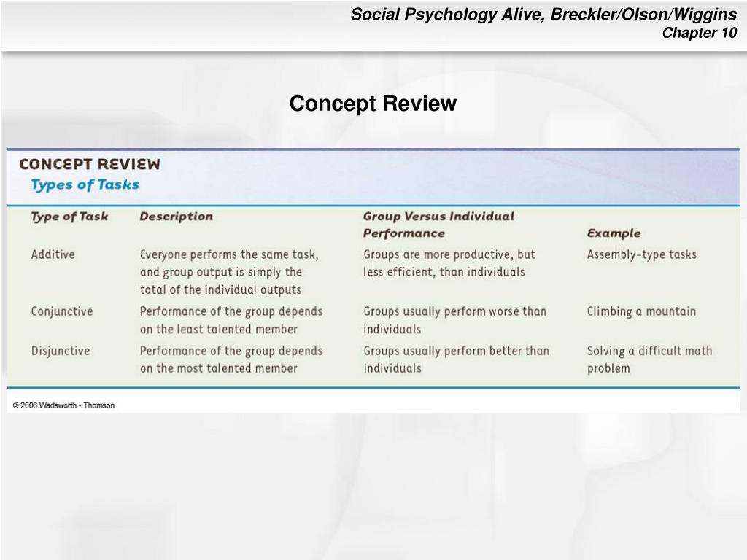Click 'Solving a difficult math problem' example

click(x=650, y=359)
